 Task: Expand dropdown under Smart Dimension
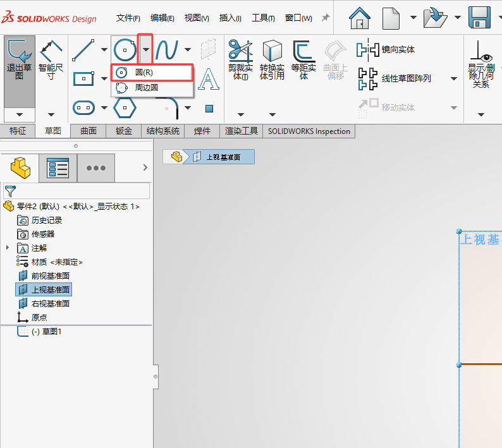51,114
